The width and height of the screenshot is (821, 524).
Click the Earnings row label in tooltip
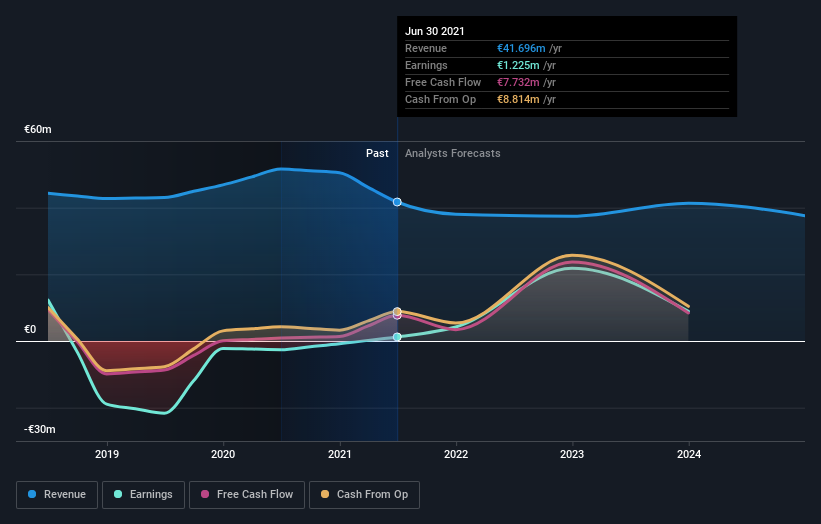[x=426, y=65]
